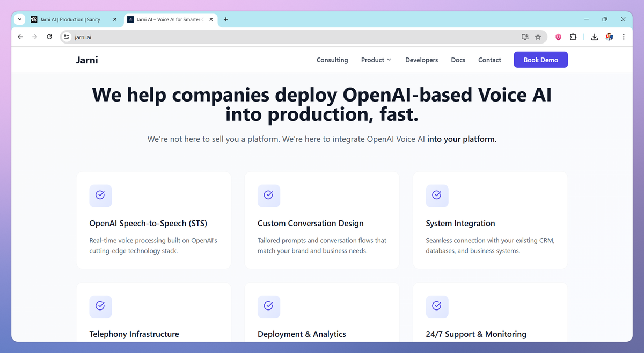
Task: Open the Extensions puzzle icon
Action: 573,37
